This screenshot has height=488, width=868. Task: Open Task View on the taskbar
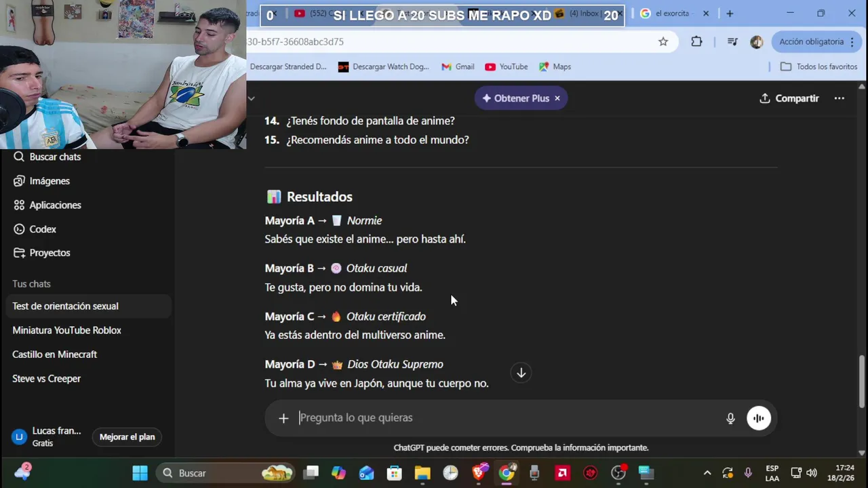(311, 473)
